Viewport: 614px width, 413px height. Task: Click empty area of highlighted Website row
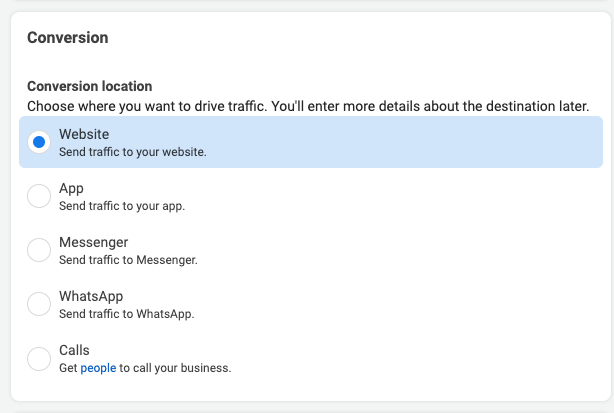(420, 142)
